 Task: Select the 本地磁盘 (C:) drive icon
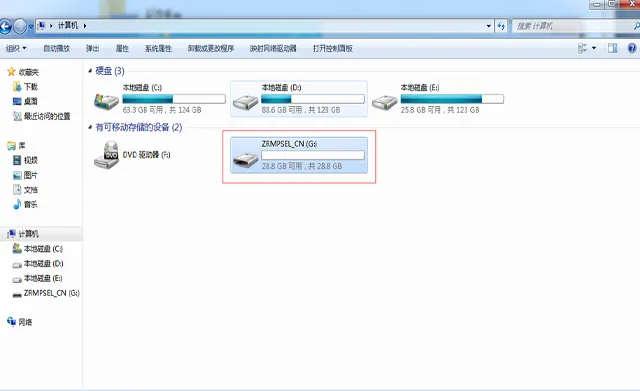click(106, 101)
